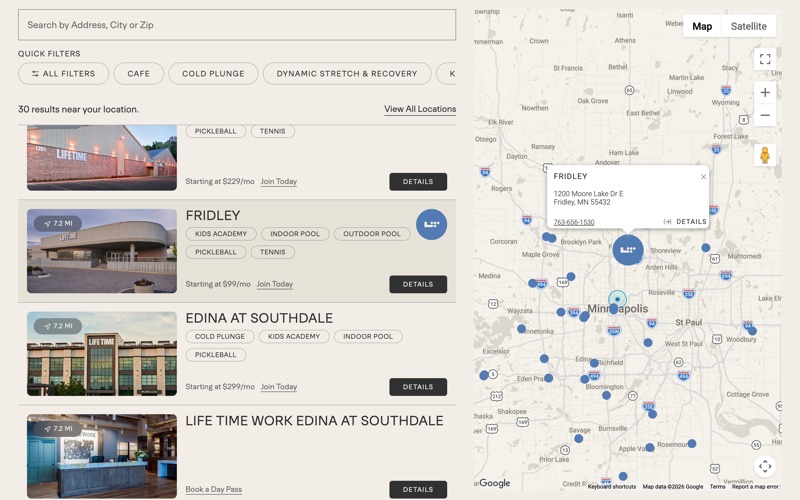Click Report a map error link
Screen dimensions: 800x500
(755, 487)
